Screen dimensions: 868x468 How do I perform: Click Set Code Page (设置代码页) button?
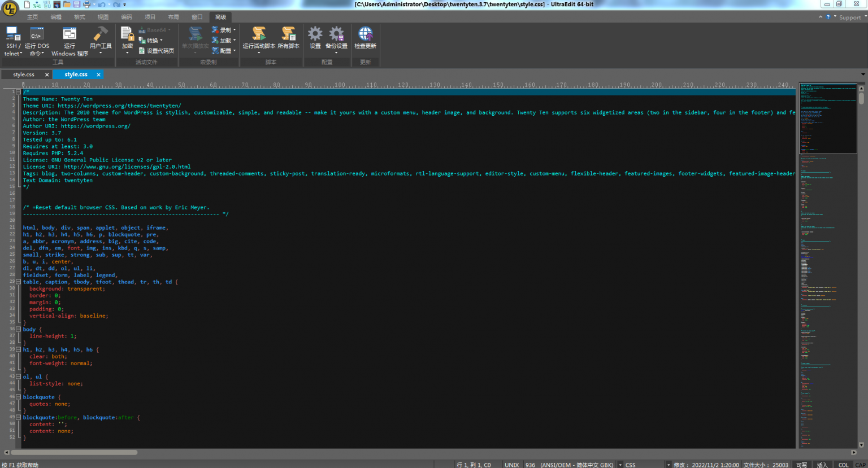point(157,51)
